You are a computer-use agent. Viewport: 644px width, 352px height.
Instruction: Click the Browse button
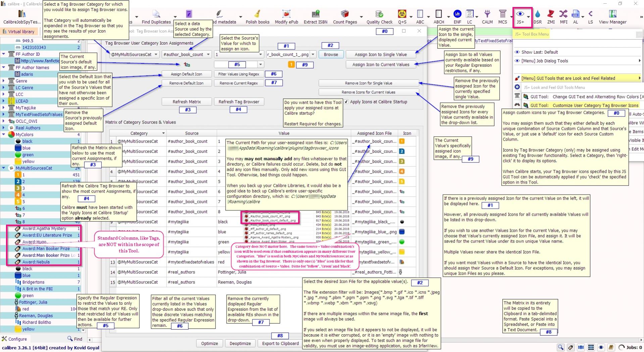point(331,54)
